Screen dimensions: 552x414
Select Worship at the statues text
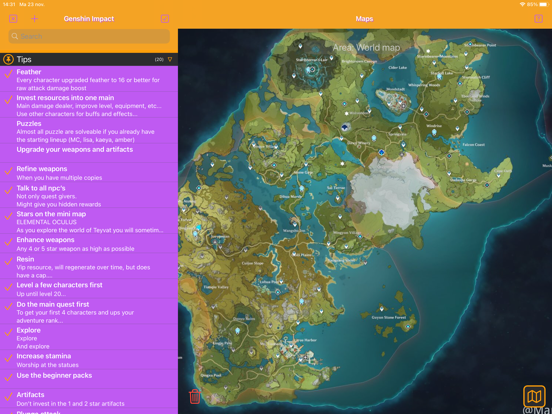pyautogui.click(x=48, y=365)
